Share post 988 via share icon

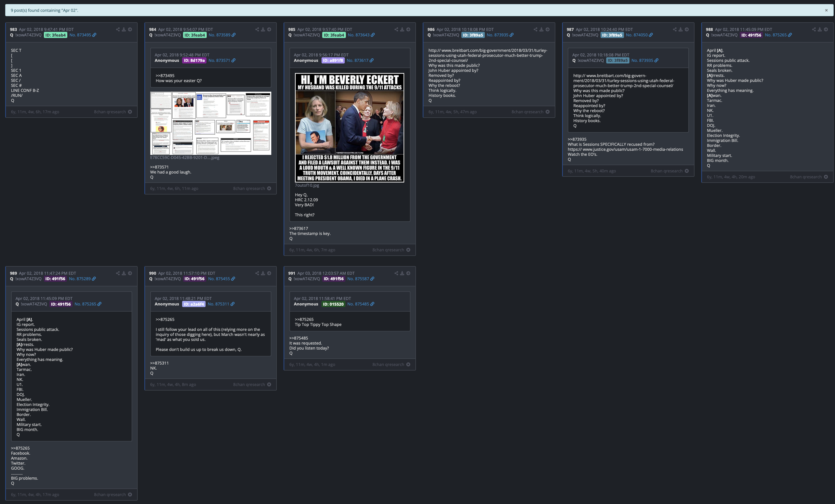pos(814,30)
